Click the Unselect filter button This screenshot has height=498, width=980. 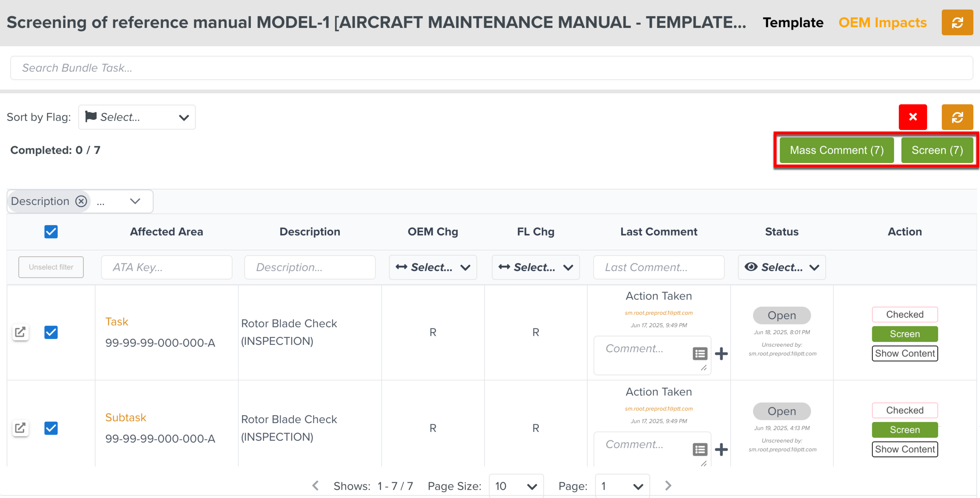point(51,267)
